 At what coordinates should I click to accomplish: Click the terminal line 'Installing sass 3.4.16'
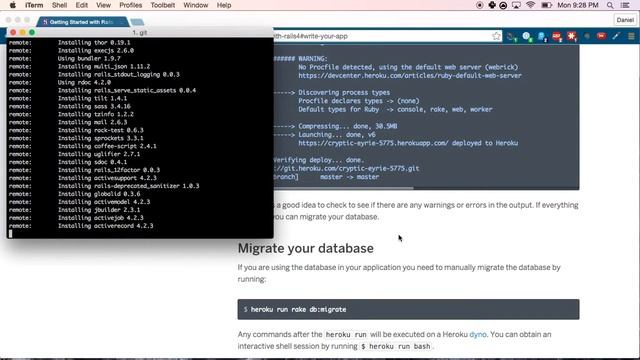tap(94, 106)
